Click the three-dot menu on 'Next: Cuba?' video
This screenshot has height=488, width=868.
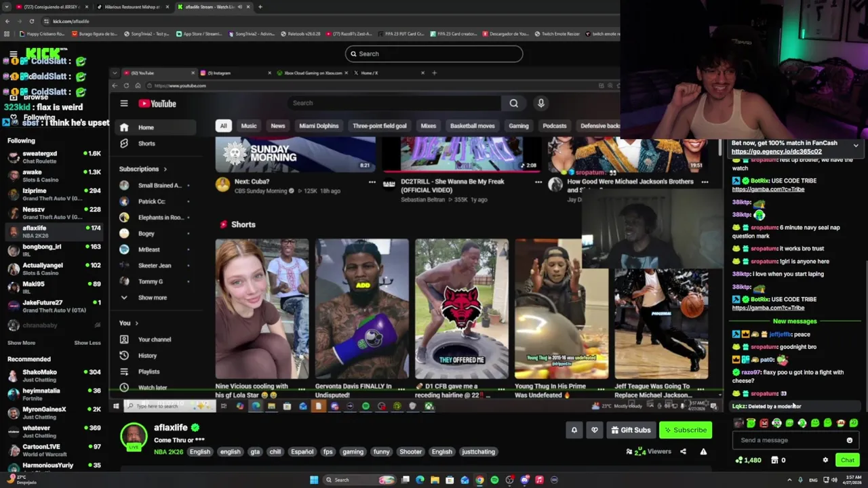[x=372, y=182]
